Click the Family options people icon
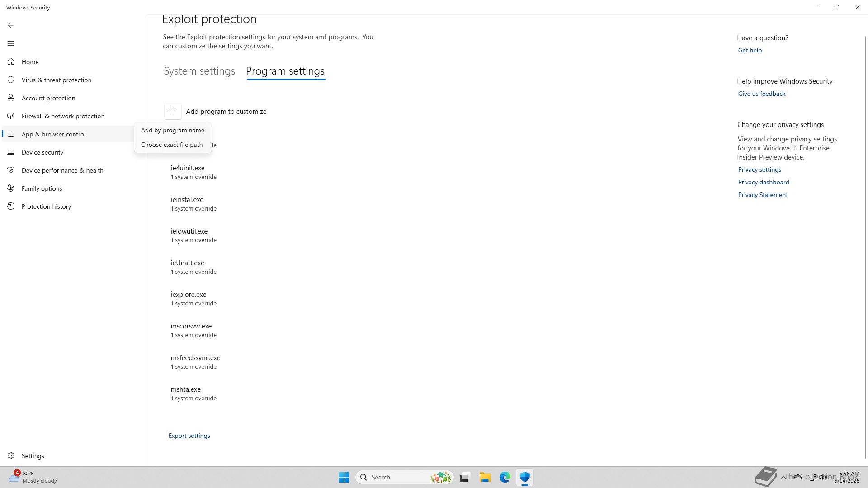This screenshot has height=488, width=868. pyautogui.click(x=11, y=188)
